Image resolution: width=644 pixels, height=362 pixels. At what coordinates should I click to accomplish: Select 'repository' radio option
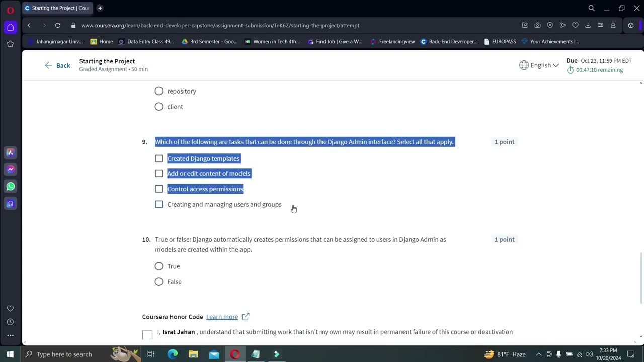tap(159, 91)
